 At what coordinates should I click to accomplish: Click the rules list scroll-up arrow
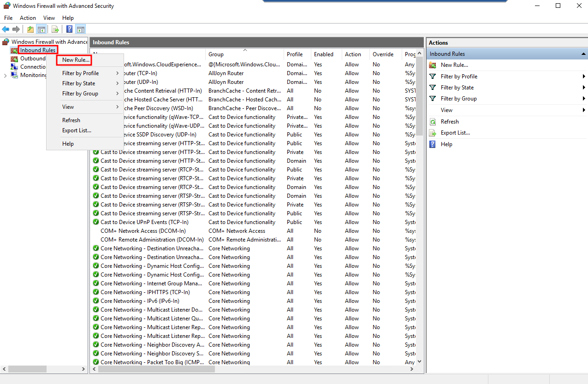(x=420, y=53)
